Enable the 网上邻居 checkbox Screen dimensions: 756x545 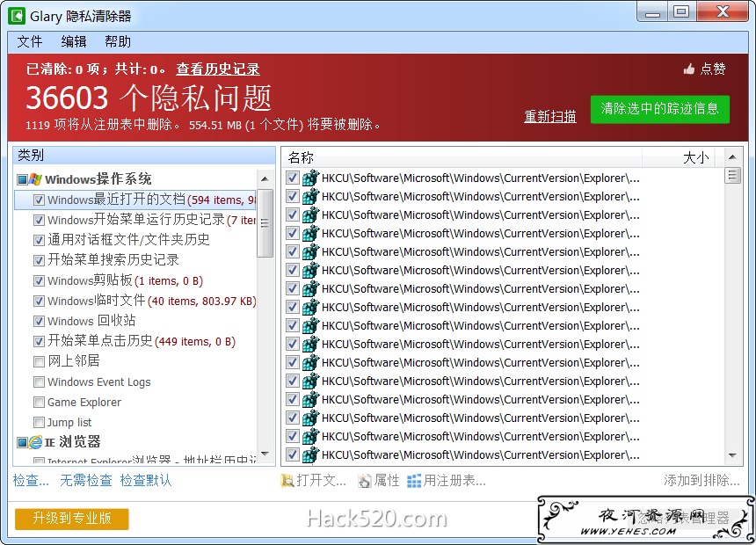(39, 362)
